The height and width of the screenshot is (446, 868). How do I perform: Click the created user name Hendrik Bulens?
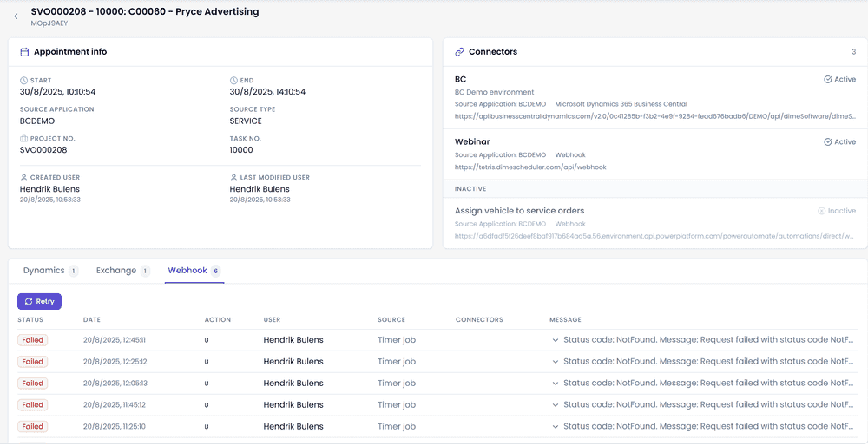pos(49,189)
